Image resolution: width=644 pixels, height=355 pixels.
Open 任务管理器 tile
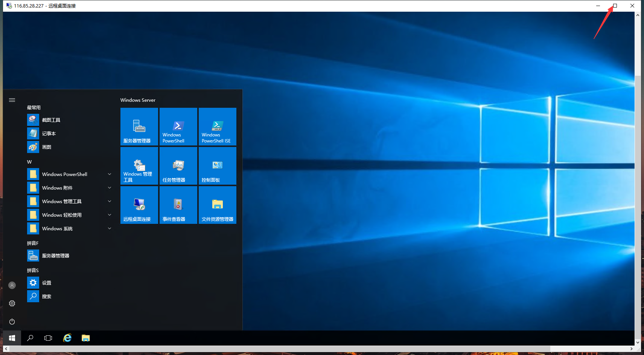coord(178,166)
